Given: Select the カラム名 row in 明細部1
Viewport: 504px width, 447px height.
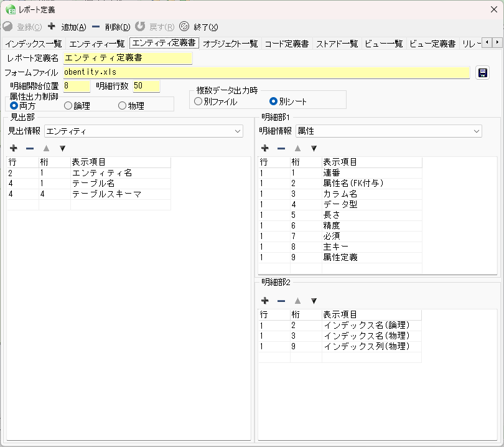Looking at the screenshot, I should [340, 194].
